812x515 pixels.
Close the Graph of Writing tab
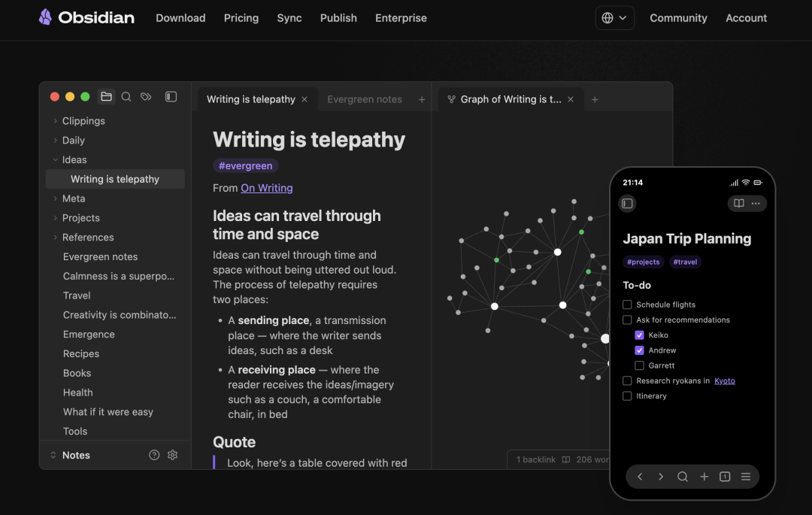click(x=570, y=99)
